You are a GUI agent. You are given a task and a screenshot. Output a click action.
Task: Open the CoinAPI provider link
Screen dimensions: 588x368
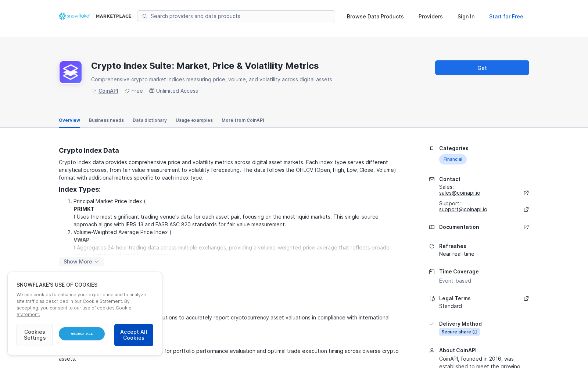pyautogui.click(x=108, y=91)
